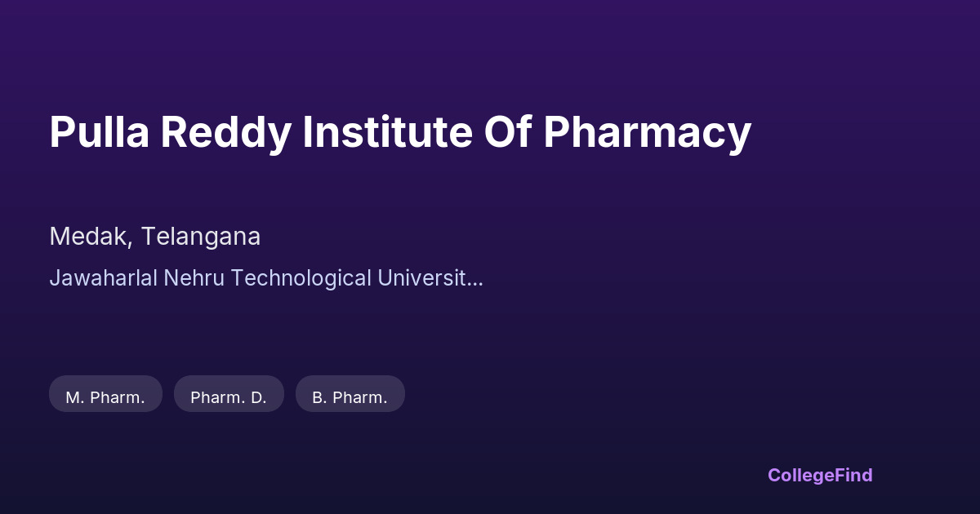980x514 pixels.
Task: Click the "Telangana" state name
Action: tap(200, 237)
